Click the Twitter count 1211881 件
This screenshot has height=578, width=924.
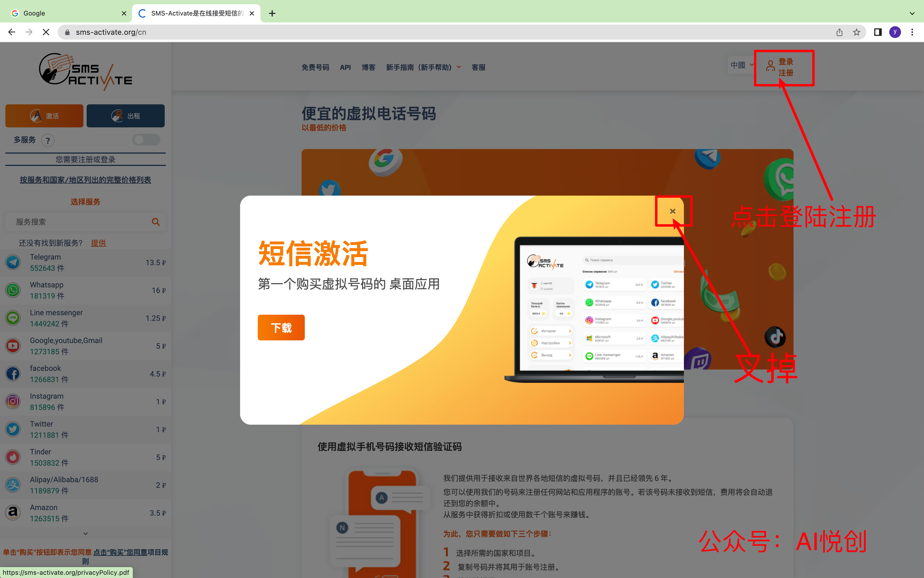(x=49, y=435)
